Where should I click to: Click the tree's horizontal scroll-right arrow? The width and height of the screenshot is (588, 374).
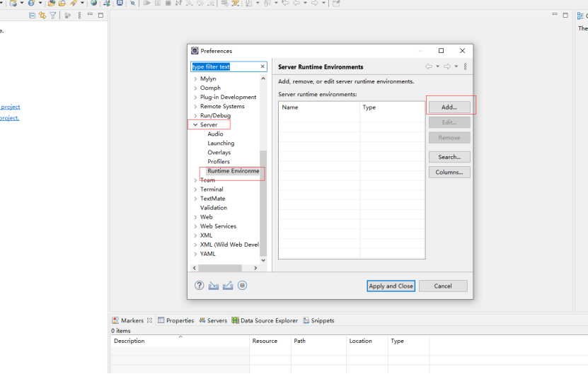coord(255,268)
